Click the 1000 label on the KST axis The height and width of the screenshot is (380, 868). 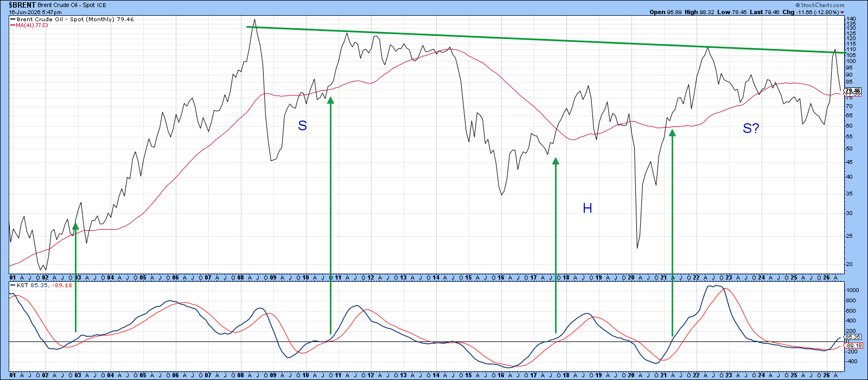point(853,290)
